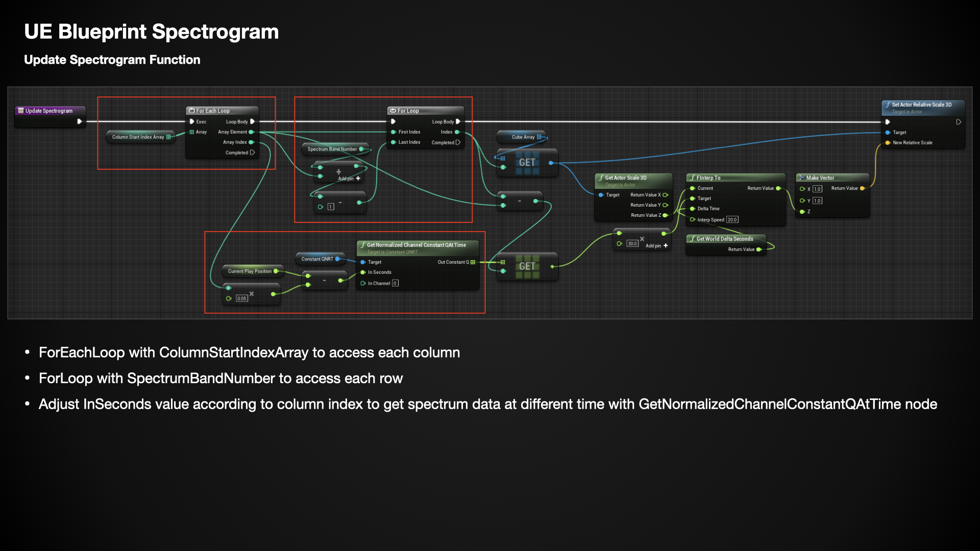Screen dimensions: 980x551
Task: Click the ForLoop with SpectrumBandNumber bullet
Action: tap(221, 379)
